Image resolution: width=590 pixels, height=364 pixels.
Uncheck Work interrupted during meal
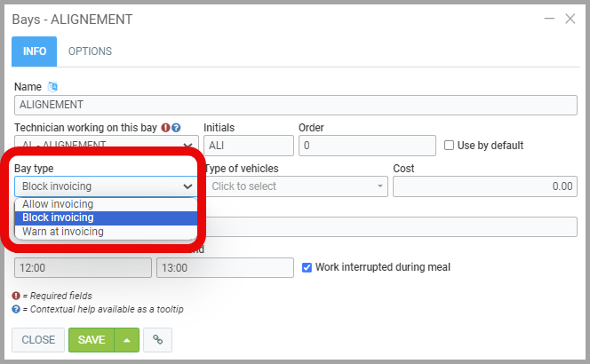click(x=307, y=267)
